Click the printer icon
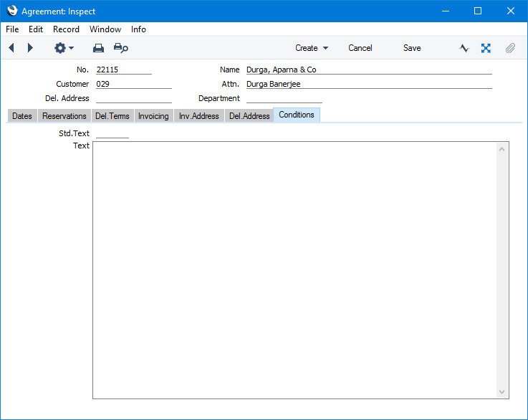Viewport: 528px width, 420px height. pyautogui.click(x=98, y=48)
